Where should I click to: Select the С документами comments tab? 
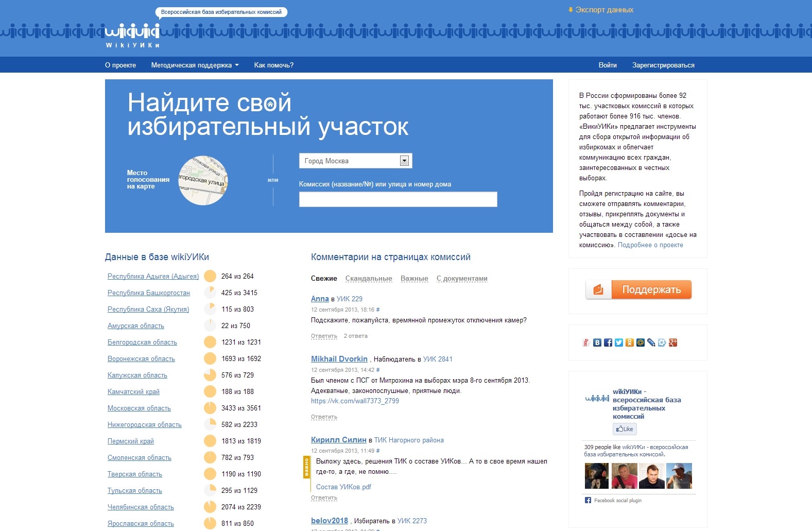click(x=462, y=279)
